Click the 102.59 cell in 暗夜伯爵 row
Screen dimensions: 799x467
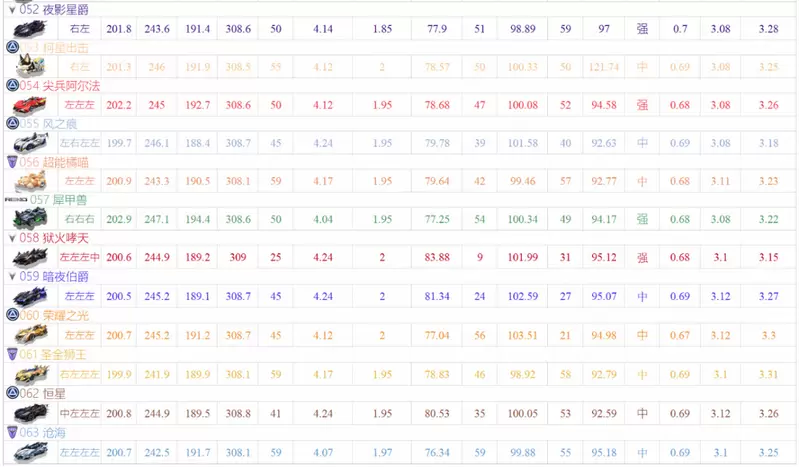point(523,296)
